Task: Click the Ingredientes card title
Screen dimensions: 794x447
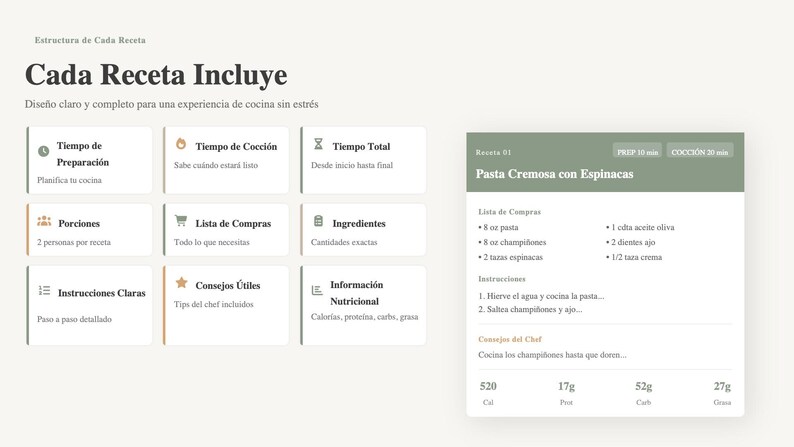Action: coord(359,223)
